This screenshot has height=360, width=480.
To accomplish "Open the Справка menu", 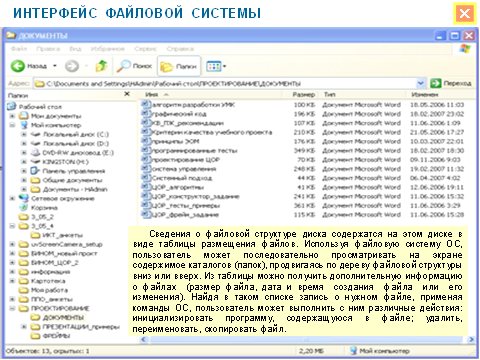I will pyautogui.click(x=180, y=49).
